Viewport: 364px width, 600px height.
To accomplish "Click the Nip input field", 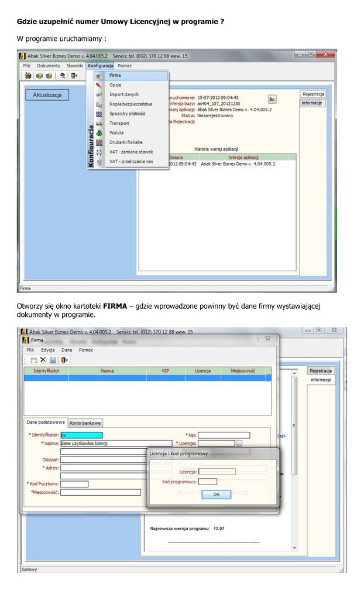I will 224,435.
